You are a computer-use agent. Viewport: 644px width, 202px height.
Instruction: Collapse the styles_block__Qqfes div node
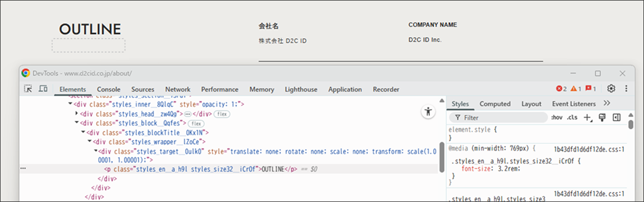click(77, 123)
